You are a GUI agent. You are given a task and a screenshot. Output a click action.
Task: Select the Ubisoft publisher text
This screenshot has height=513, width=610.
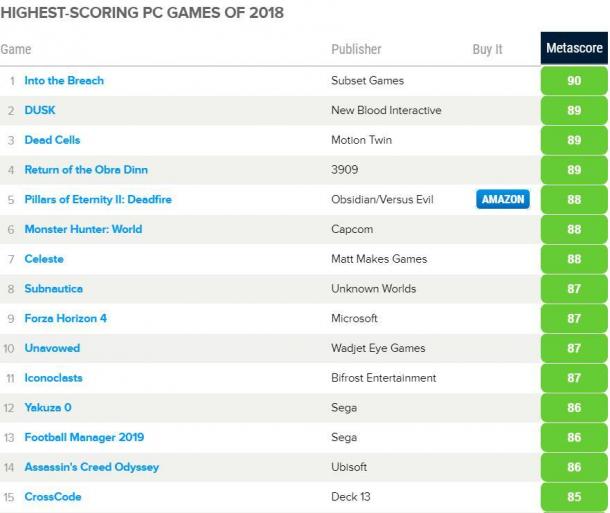[349, 467]
